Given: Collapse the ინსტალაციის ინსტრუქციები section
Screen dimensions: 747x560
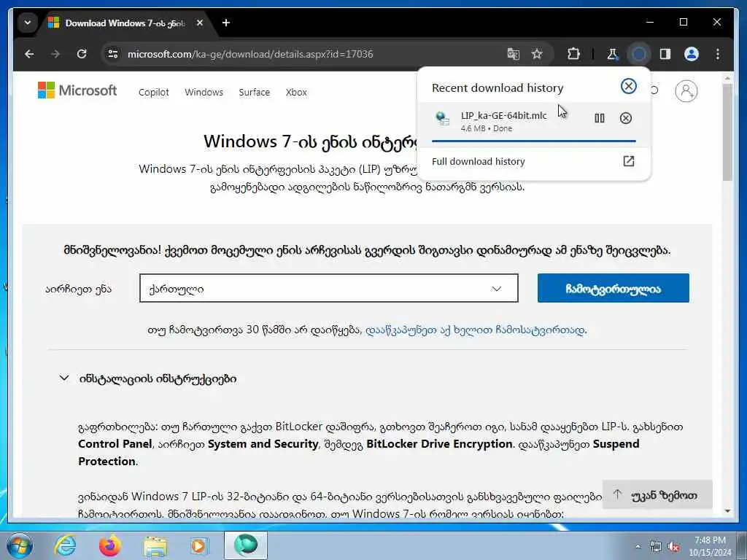Looking at the screenshot, I should [x=147, y=378].
